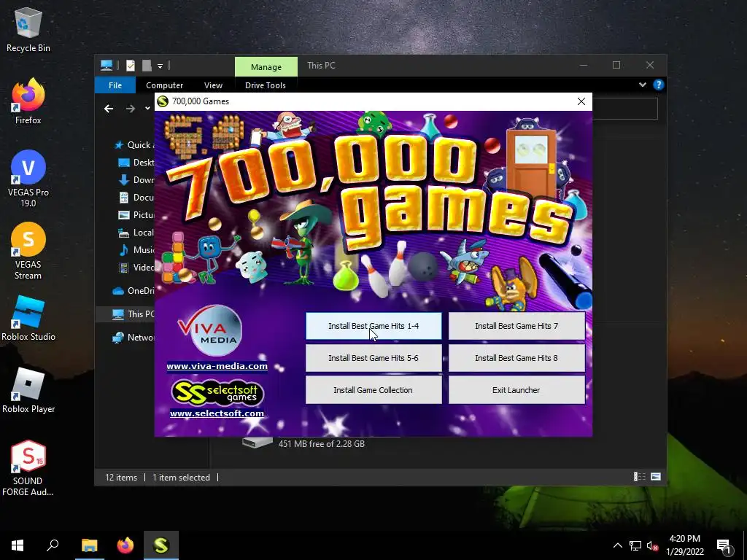The width and height of the screenshot is (747, 560).
Task: Click the File Explorer search box
Action: click(x=625, y=109)
